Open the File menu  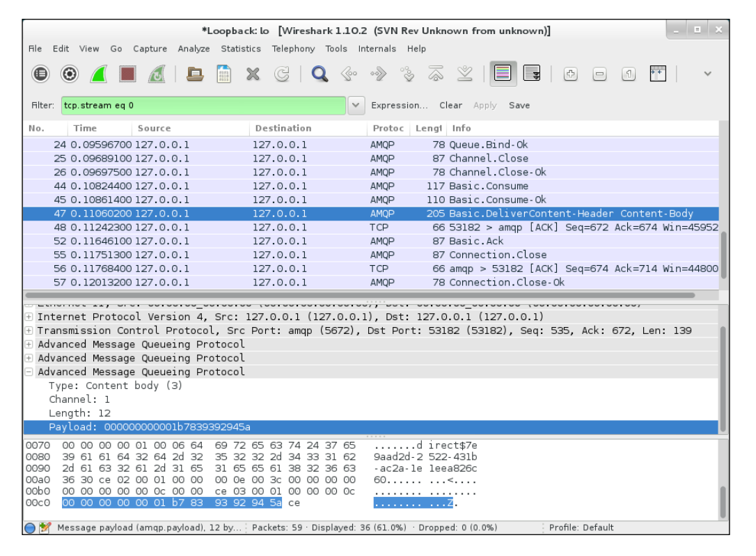pos(35,49)
